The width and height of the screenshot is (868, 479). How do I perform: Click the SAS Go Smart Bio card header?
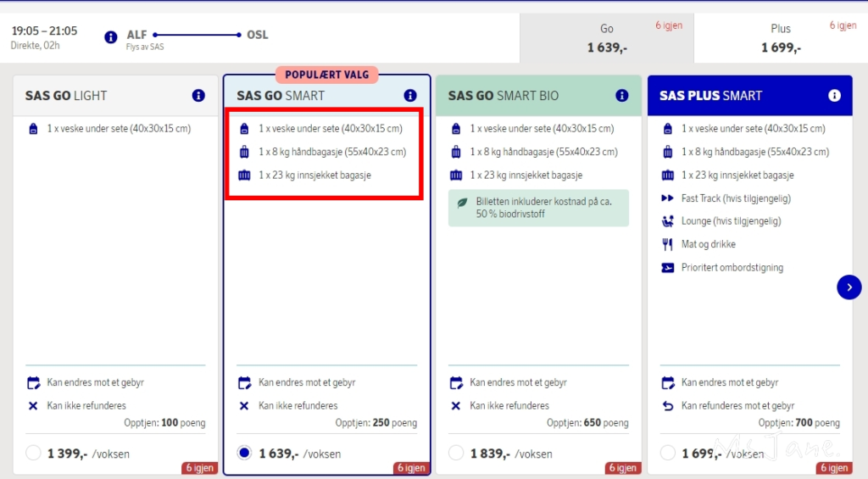tap(526, 96)
